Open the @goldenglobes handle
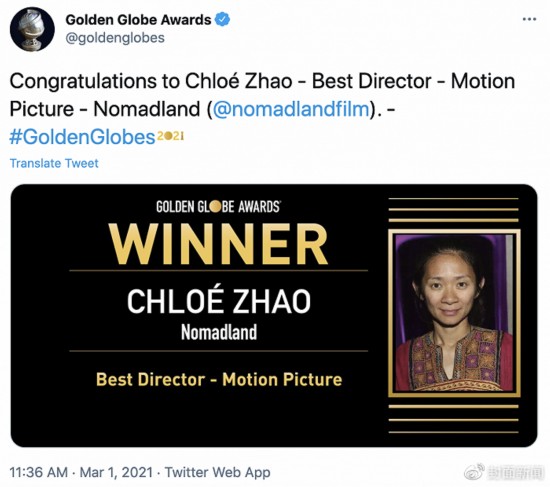Image resolution: width=550 pixels, height=487 pixels. tap(115, 38)
